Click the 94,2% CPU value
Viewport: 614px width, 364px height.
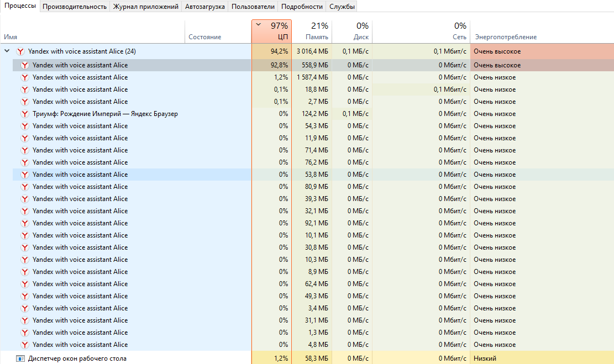point(271,51)
